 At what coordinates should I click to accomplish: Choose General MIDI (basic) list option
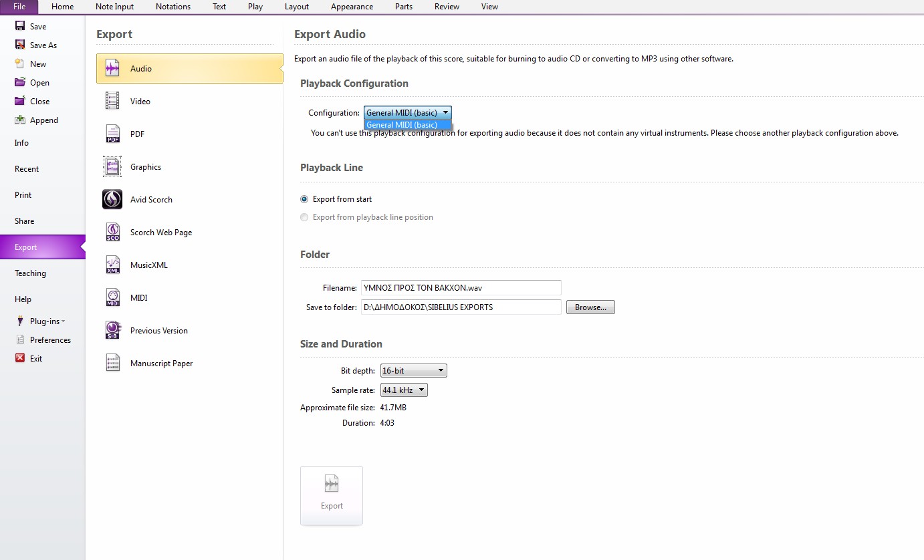[408, 125]
